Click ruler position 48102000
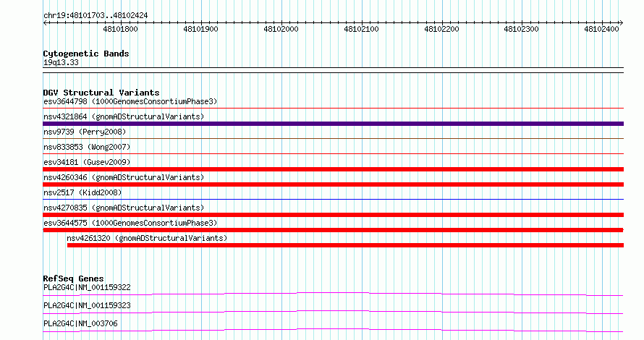644x340 pixels. (281, 29)
